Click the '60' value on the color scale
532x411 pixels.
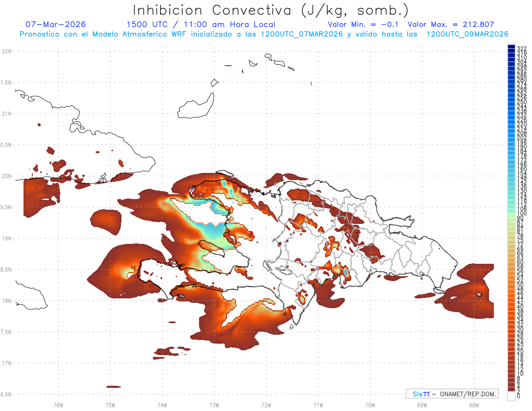point(520,262)
